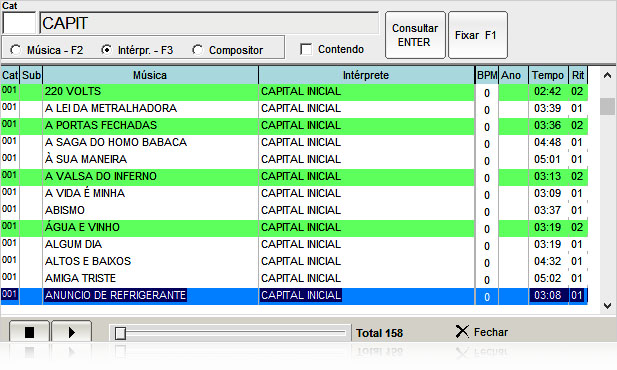Click the Fixar F1 button
Viewport: 617px width, 370px height.
coord(478,35)
